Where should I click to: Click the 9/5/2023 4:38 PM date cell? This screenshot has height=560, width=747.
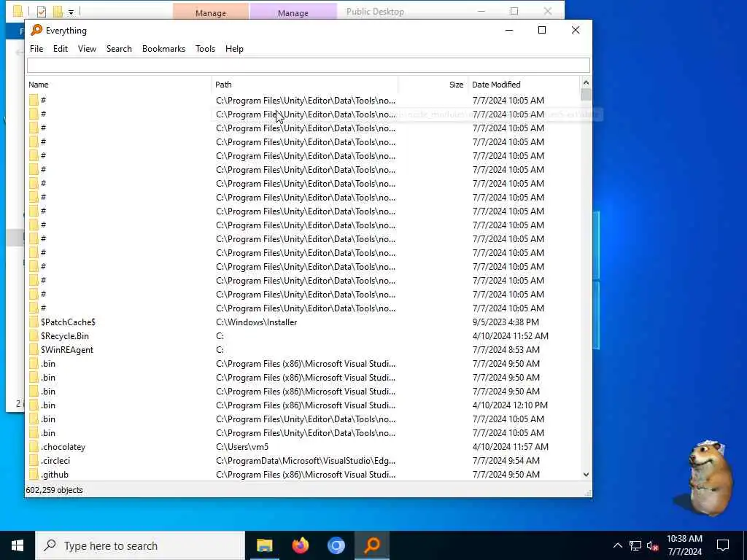coord(506,322)
